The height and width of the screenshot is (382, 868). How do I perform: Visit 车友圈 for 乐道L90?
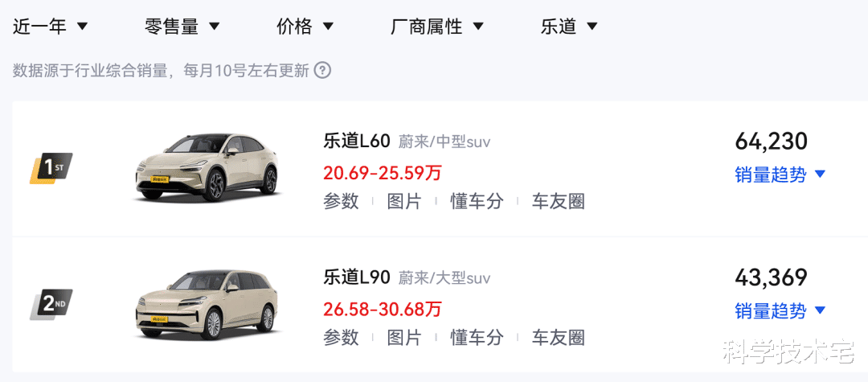point(558,338)
